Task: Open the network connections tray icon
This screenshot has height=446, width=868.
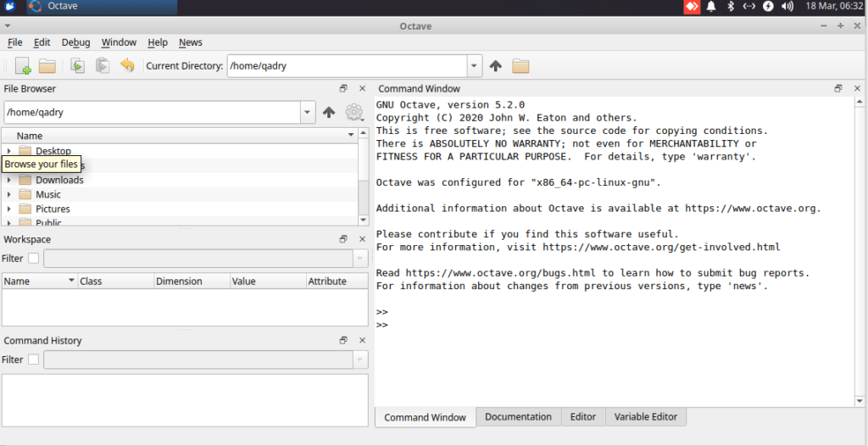Action: coord(749,7)
